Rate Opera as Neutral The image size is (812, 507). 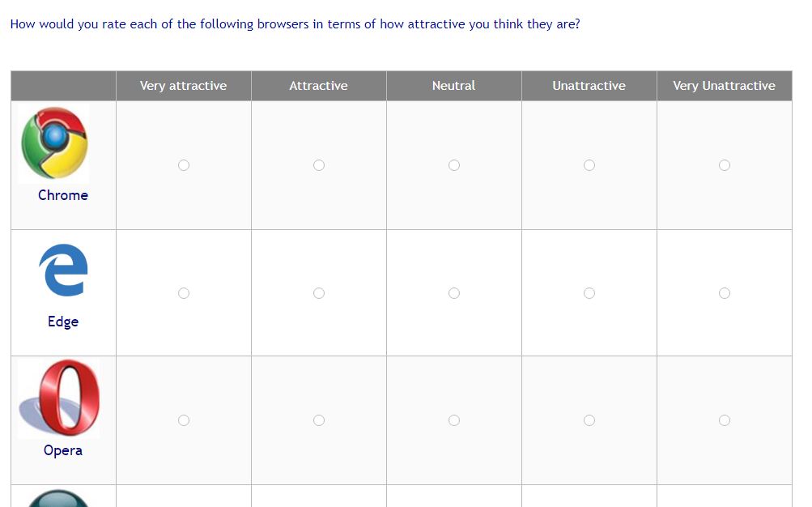coord(454,420)
